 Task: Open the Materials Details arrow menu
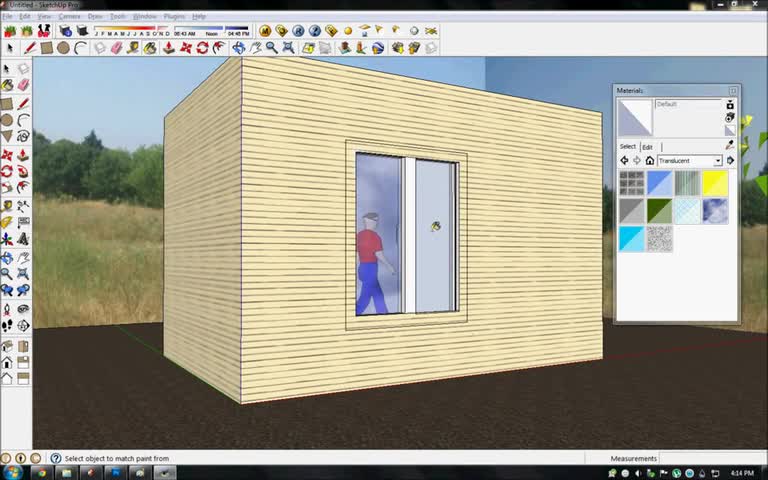[x=730, y=161]
